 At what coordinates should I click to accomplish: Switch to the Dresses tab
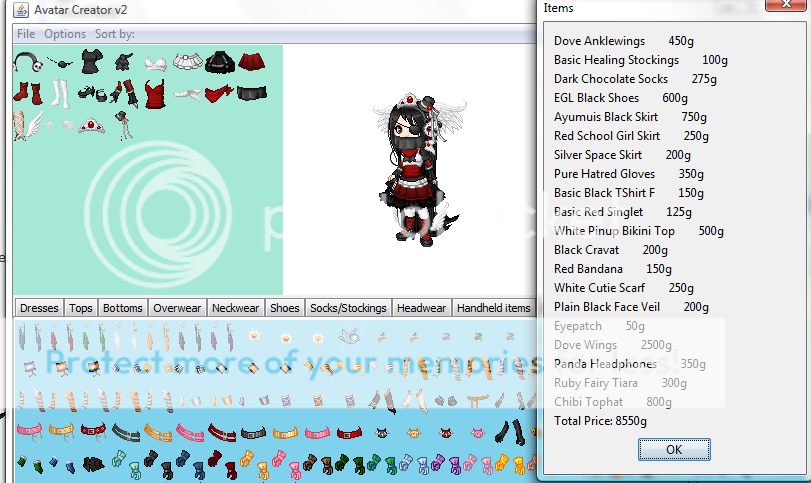(39, 308)
